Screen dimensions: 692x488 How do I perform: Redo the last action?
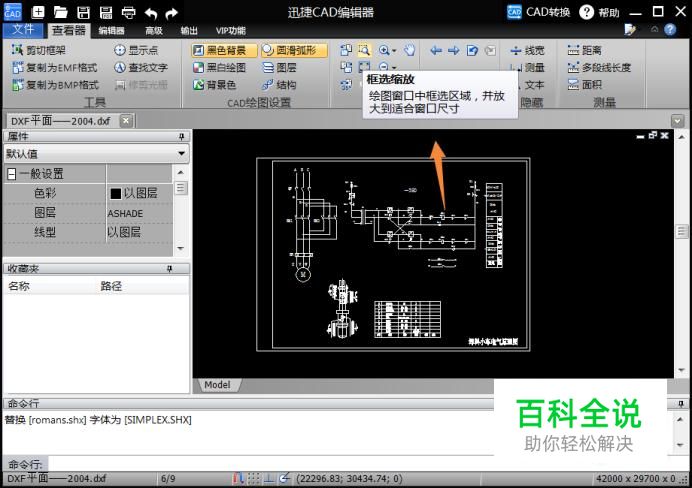[172, 13]
